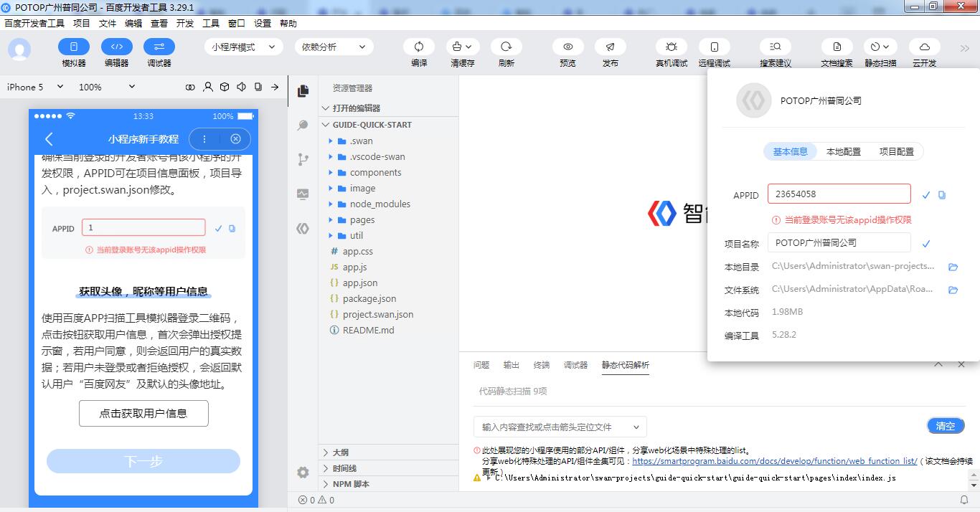Expand the 打开的编辑器 section
The image size is (980, 512).
(388, 108)
